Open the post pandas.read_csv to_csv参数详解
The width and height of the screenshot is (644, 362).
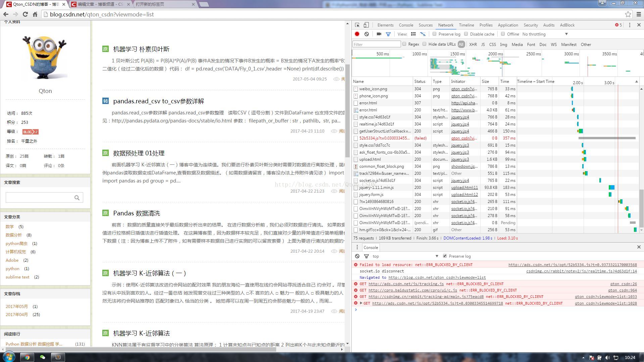[x=158, y=101]
